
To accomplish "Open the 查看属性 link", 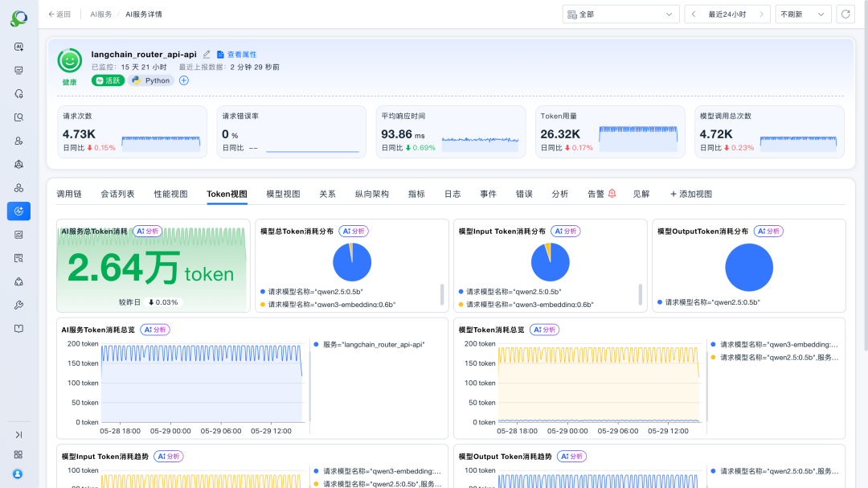I will 237,55.
